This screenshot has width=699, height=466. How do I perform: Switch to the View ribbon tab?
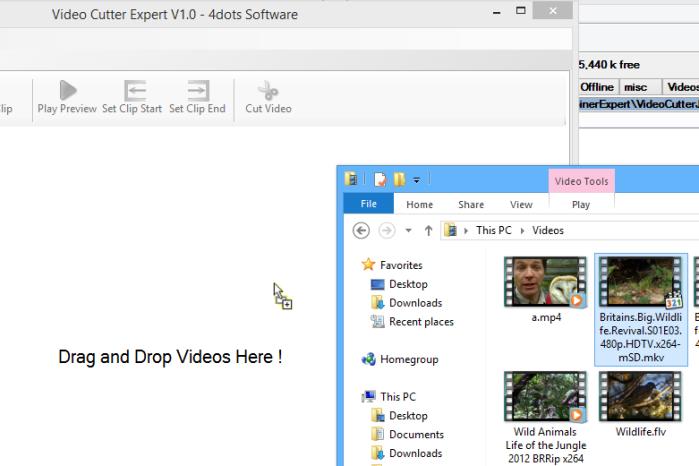coord(521,204)
